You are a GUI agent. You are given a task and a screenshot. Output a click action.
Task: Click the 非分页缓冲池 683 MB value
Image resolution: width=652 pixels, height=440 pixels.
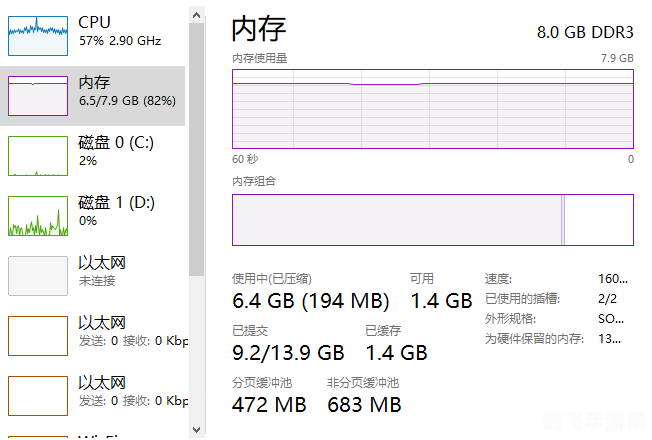364,405
